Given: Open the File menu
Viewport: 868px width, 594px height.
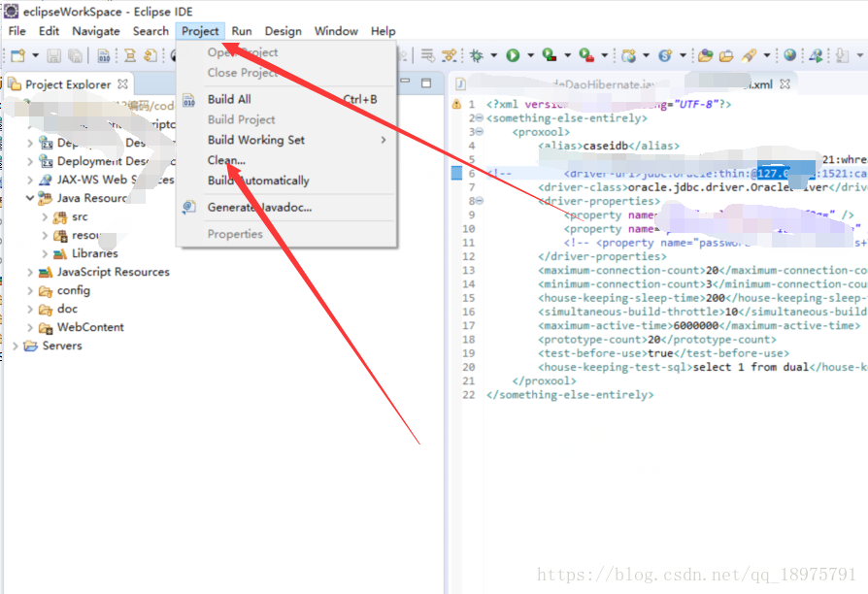Looking at the screenshot, I should tap(17, 31).
